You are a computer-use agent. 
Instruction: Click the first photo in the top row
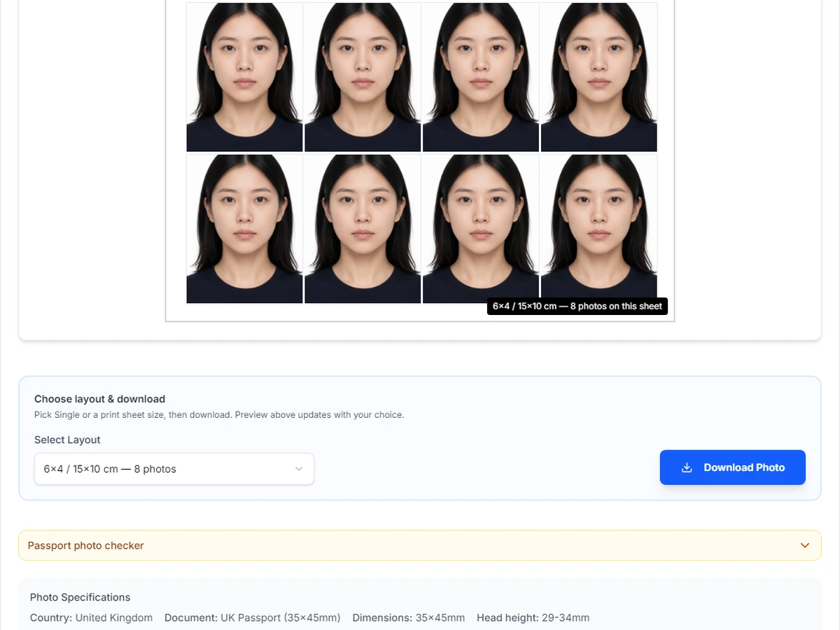tap(244, 77)
